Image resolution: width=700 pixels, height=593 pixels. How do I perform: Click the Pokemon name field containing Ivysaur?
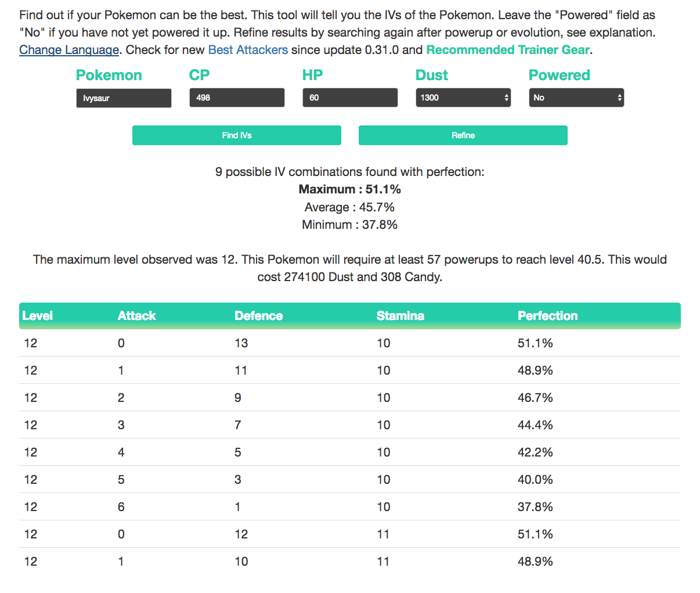124,98
